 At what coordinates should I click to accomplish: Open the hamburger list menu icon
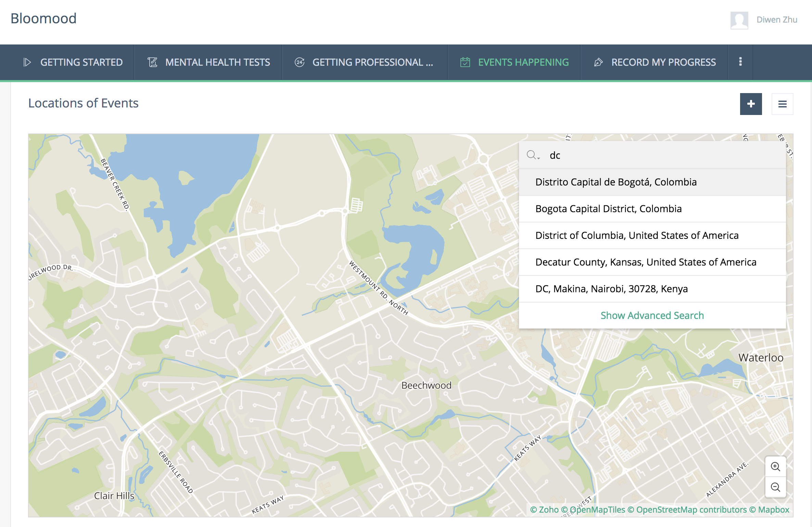click(782, 104)
